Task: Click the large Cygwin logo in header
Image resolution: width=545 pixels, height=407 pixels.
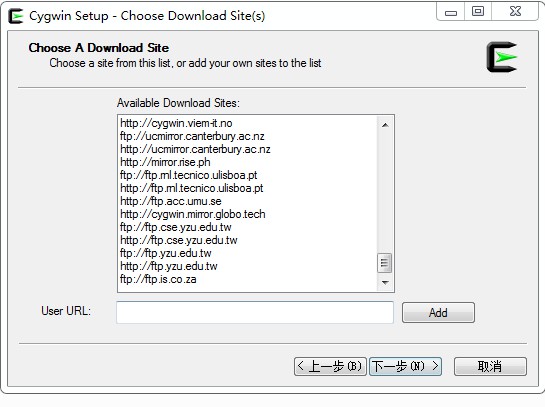Action: [502, 57]
